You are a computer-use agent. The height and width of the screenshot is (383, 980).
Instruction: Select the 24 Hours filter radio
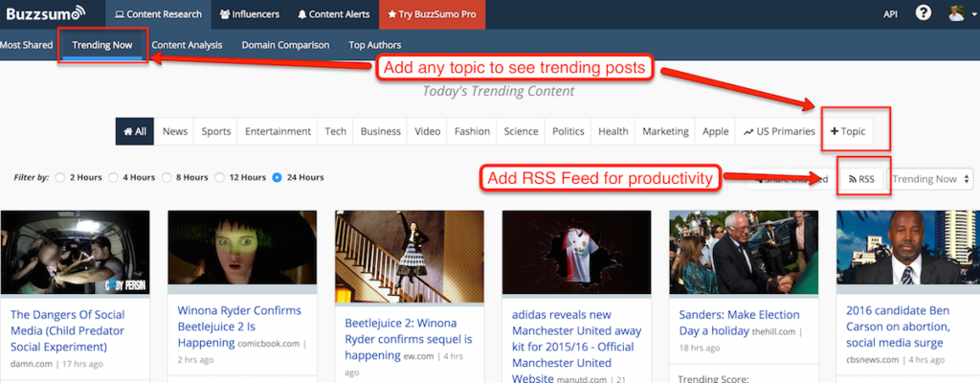(x=277, y=178)
